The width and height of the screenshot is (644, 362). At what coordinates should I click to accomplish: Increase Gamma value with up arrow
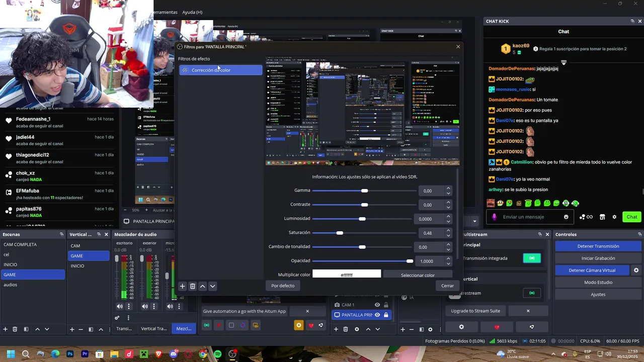tap(448, 188)
